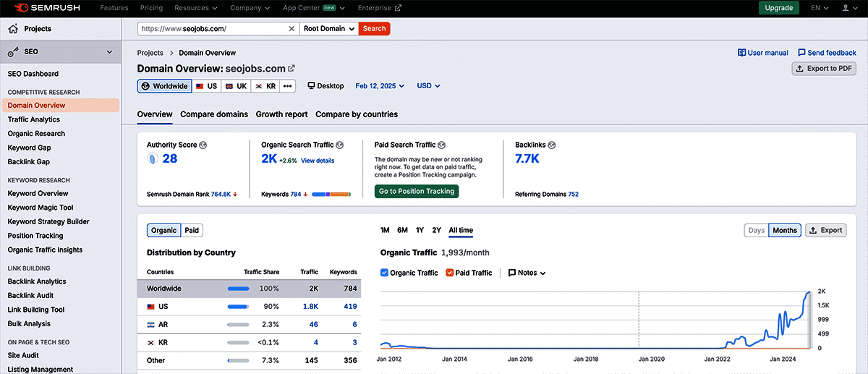The height and width of the screenshot is (374, 868).
Task: Click the keywords distribution color bar
Action: tap(331, 195)
